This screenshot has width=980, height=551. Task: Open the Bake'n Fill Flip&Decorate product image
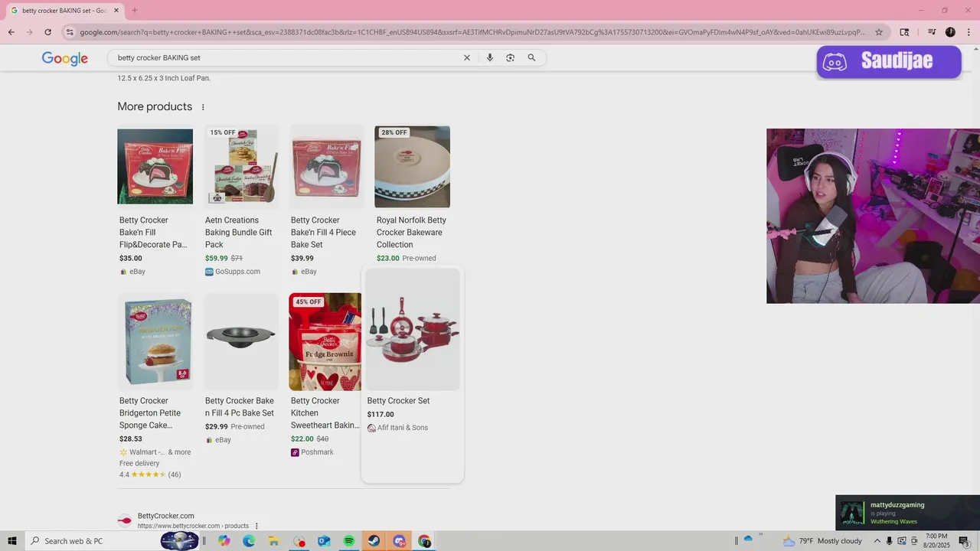point(155,166)
